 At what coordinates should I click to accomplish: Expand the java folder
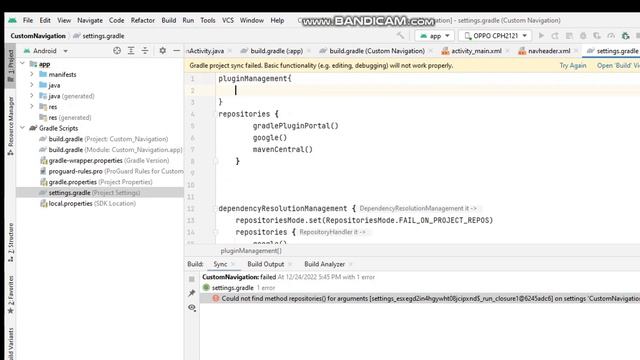(x=32, y=85)
